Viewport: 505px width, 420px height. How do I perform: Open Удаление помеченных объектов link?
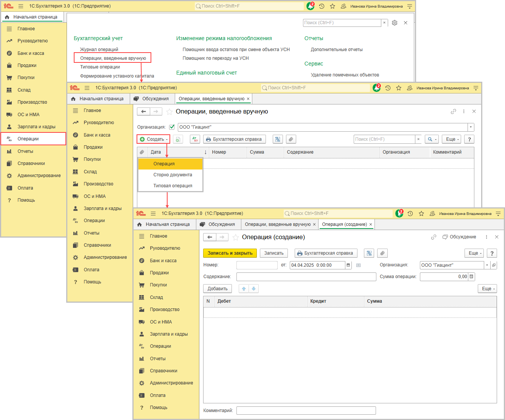[345, 75]
